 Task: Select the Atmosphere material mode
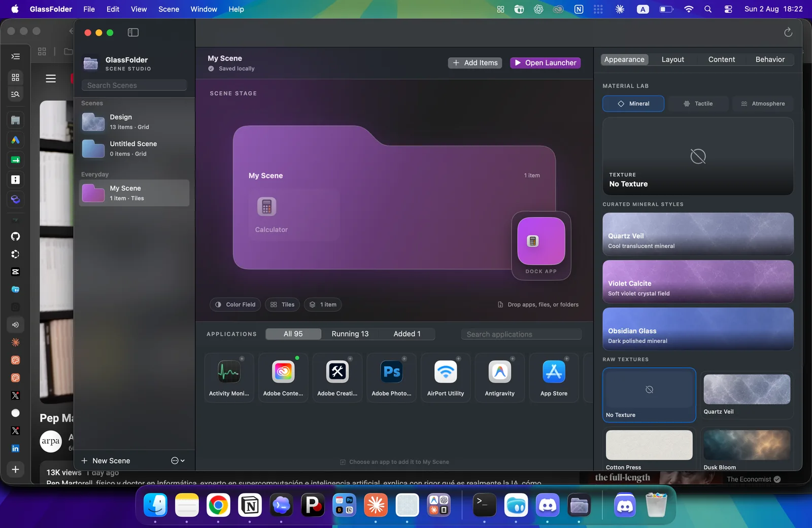[763, 103]
